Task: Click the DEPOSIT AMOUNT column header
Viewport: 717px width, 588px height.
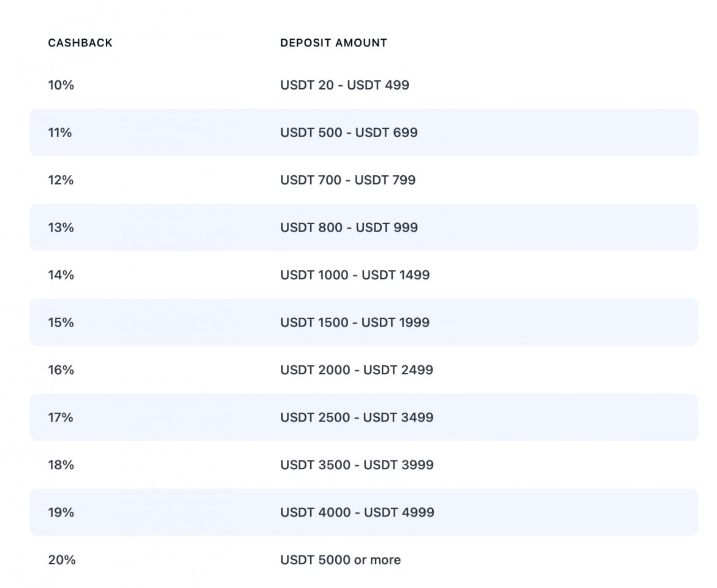Action: [333, 43]
